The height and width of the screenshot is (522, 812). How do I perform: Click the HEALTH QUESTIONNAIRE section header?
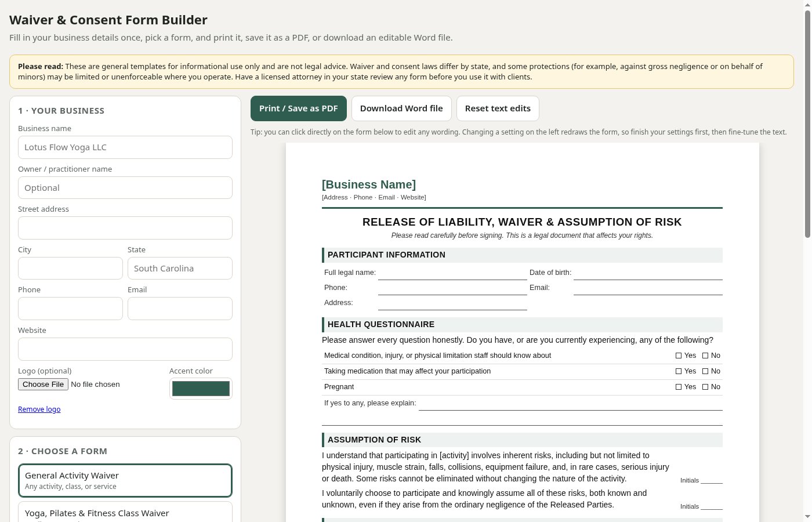[x=522, y=324]
